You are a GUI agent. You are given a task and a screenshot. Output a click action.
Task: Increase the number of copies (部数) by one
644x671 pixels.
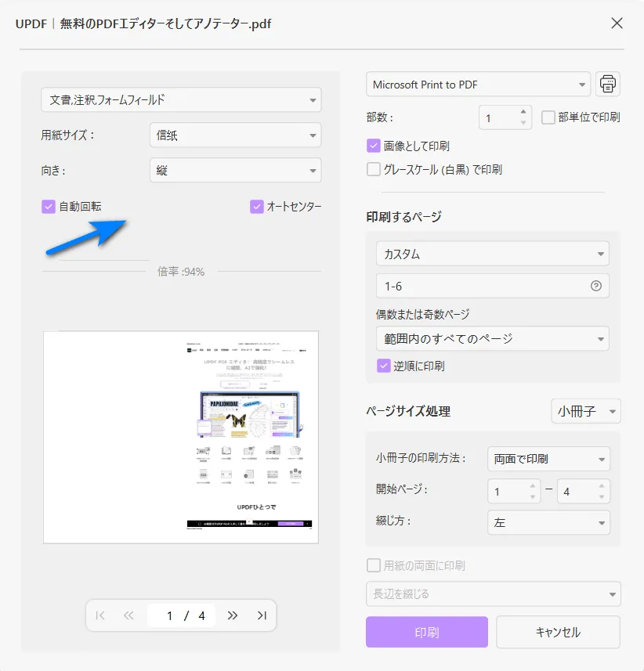point(523,112)
